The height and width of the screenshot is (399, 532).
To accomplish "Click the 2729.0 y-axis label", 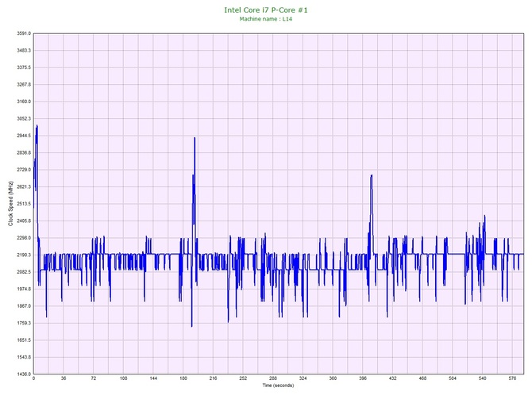I will click(24, 170).
